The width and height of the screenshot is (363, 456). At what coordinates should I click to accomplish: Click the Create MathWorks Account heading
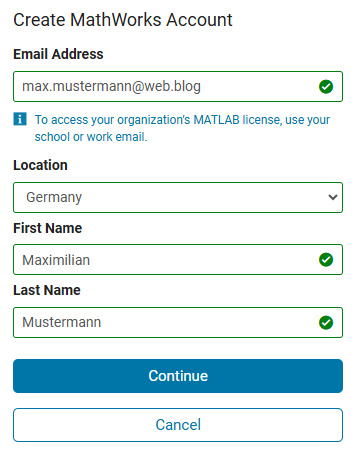point(123,20)
